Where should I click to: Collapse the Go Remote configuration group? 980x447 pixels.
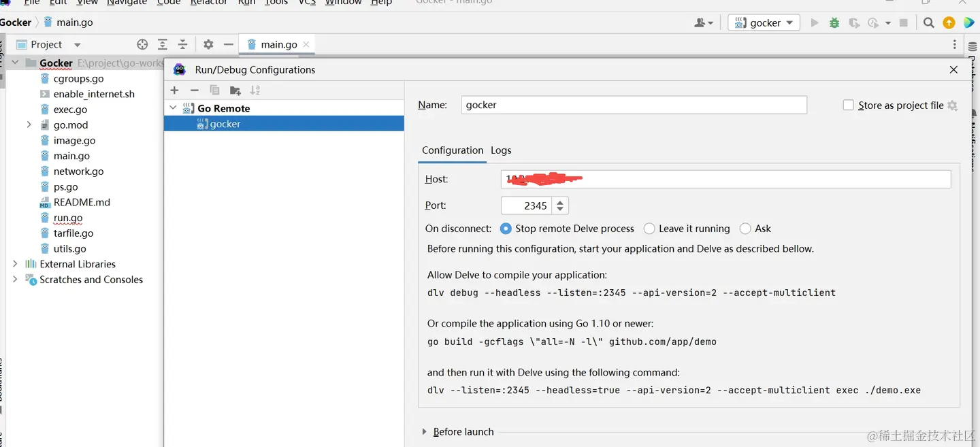tap(173, 108)
